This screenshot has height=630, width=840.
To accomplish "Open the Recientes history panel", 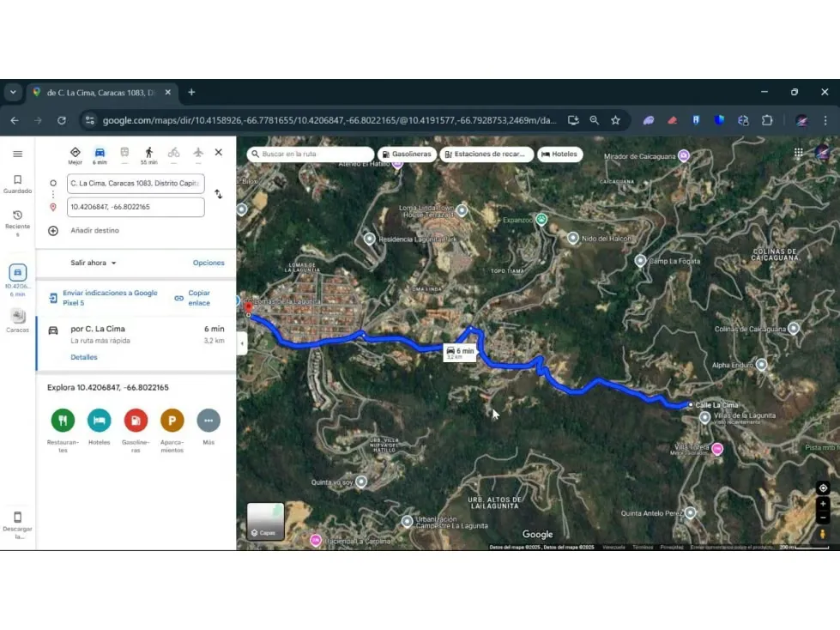I will (18, 223).
